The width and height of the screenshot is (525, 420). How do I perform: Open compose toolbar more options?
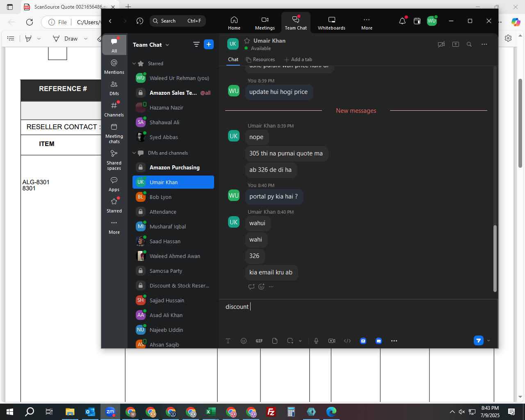pyautogui.click(x=394, y=341)
